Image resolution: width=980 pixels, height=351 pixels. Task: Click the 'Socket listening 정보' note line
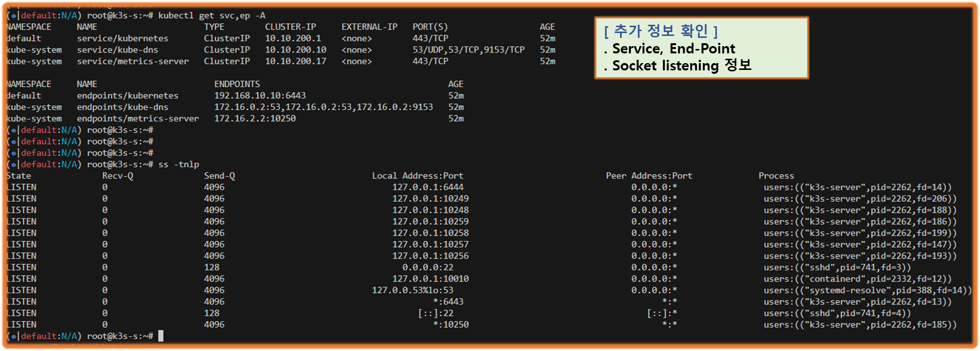pos(678,66)
